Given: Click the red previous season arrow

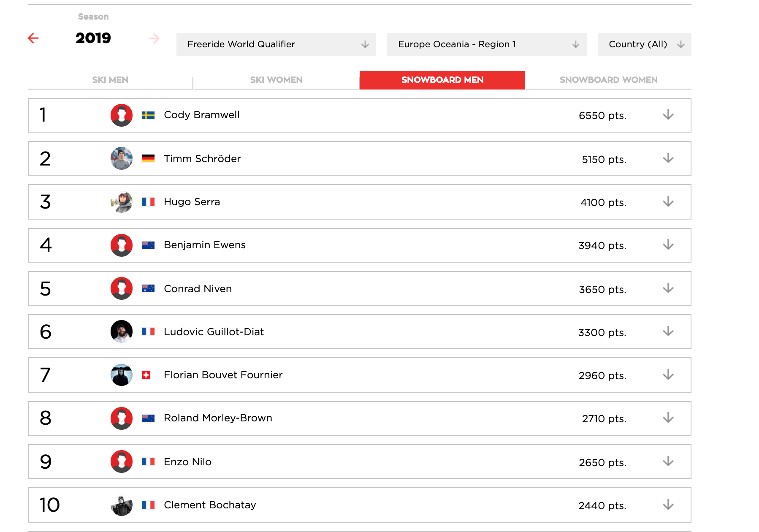Looking at the screenshot, I should click(33, 38).
